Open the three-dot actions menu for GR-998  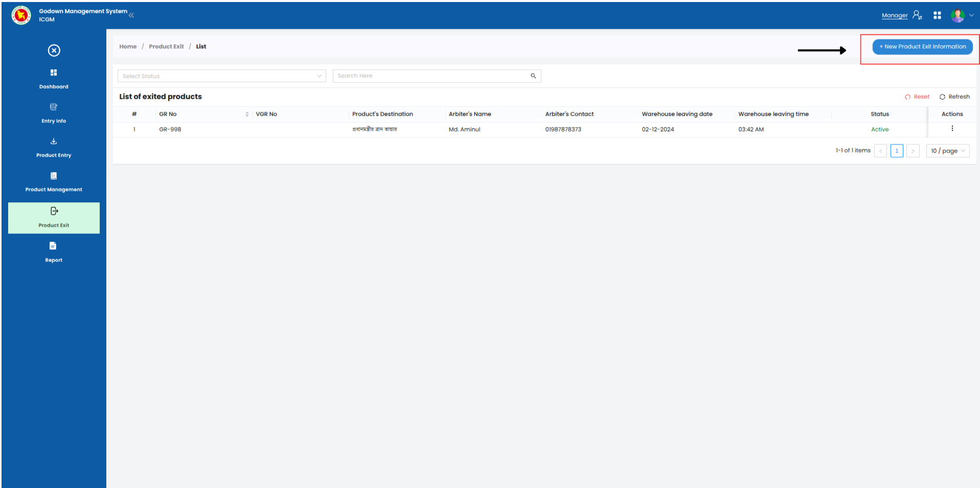952,128
